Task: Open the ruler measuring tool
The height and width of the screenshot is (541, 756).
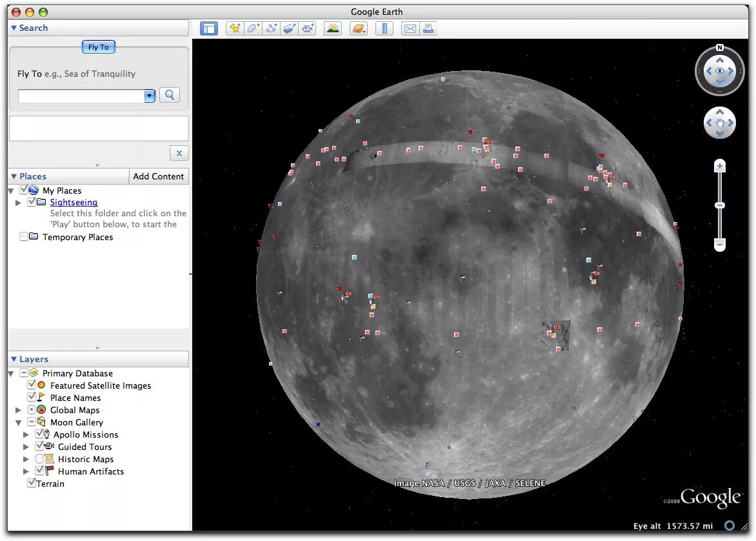Action: pyautogui.click(x=384, y=28)
